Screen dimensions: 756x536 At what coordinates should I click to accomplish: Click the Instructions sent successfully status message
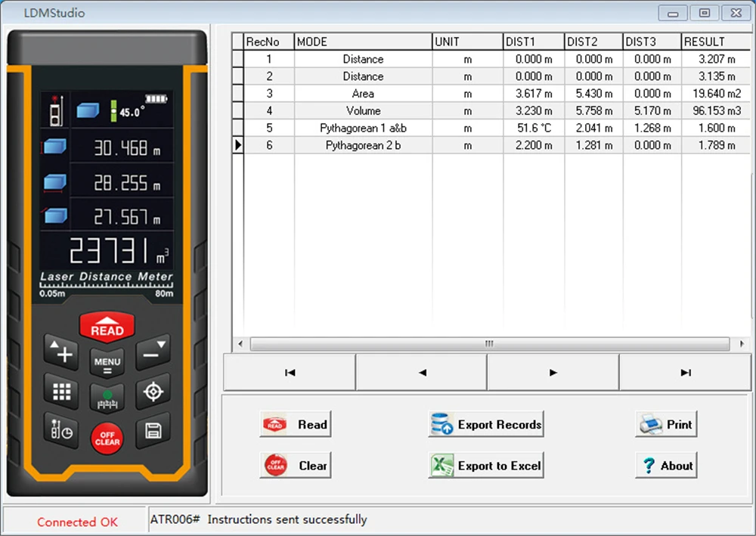pyautogui.click(x=287, y=519)
